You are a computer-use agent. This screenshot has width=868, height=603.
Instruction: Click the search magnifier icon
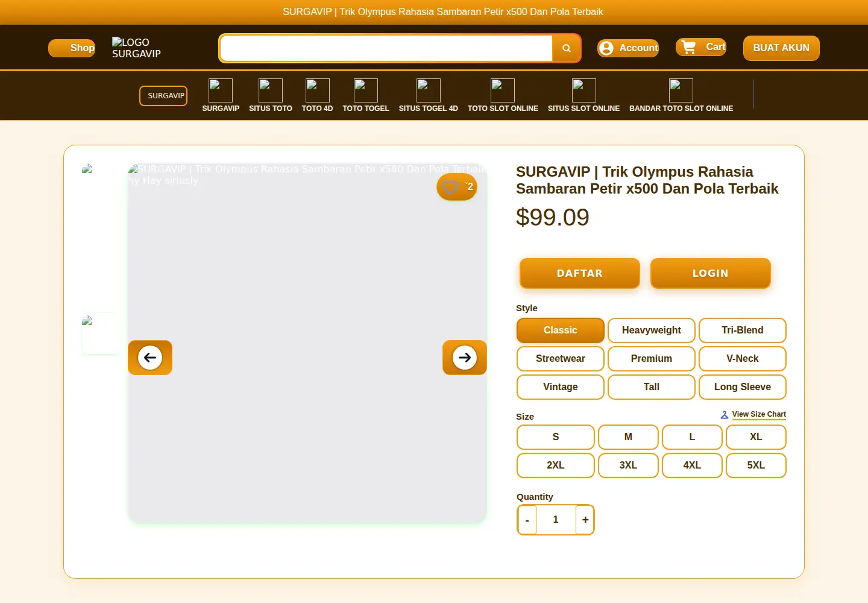point(567,48)
